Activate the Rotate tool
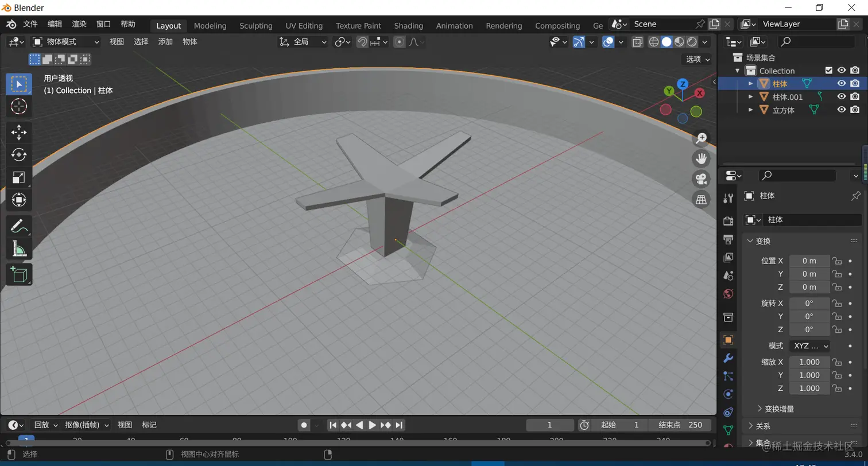Viewport: 868px width, 466px height. tap(19, 155)
